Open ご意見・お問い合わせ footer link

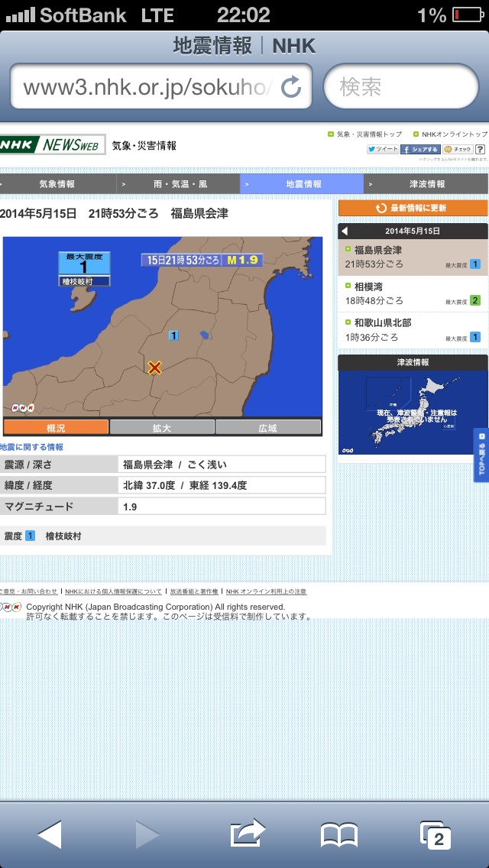(28, 591)
